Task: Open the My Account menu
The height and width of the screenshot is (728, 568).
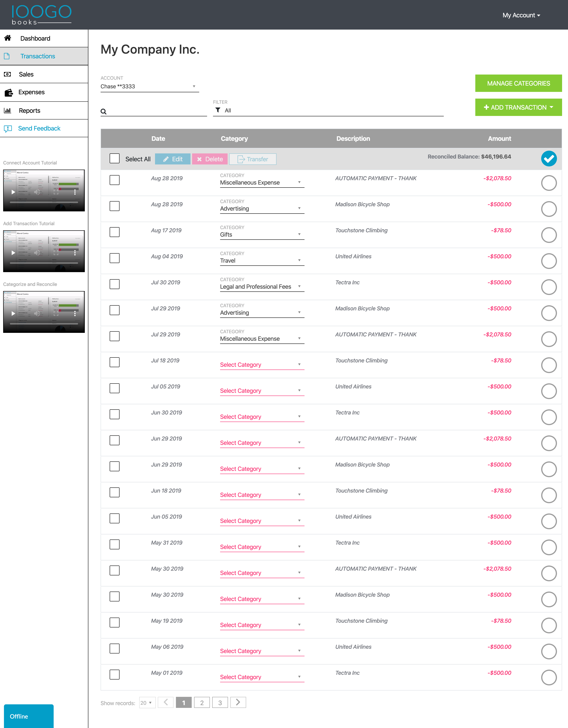Action: (521, 15)
